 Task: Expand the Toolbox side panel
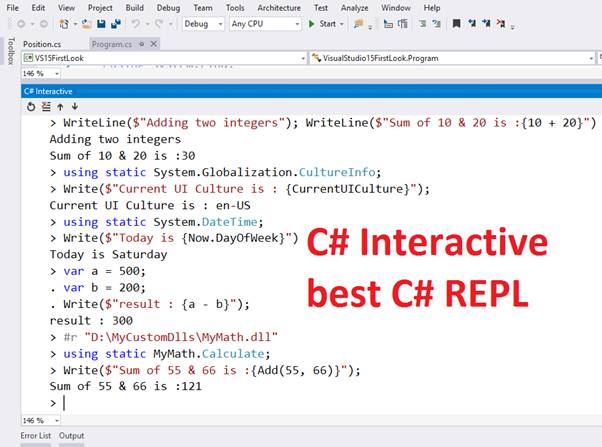tap(11, 51)
